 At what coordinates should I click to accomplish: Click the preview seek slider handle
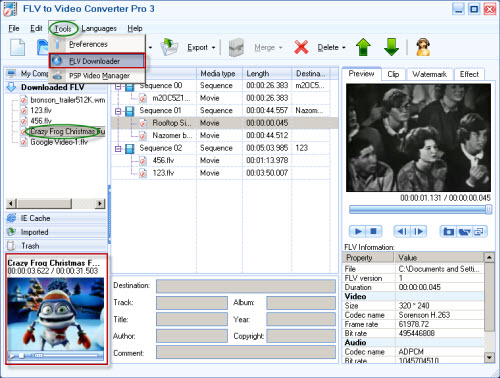(489, 209)
